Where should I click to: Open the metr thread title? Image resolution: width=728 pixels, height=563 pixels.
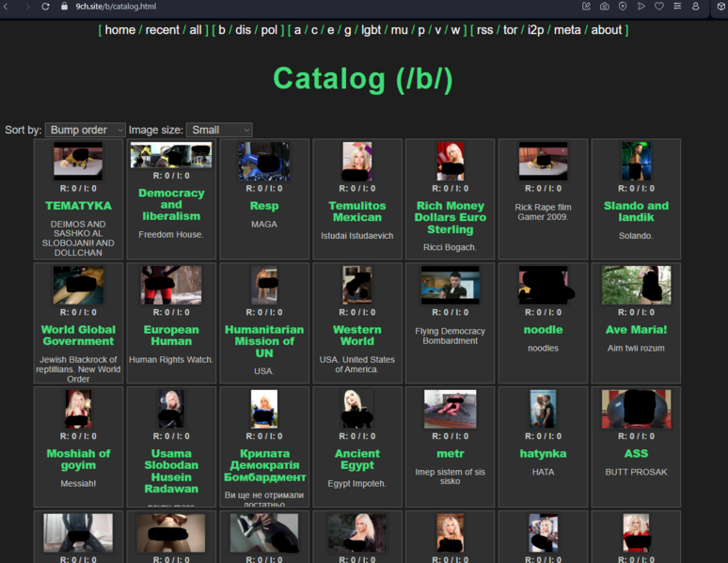pyautogui.click(x=451, y=454)
